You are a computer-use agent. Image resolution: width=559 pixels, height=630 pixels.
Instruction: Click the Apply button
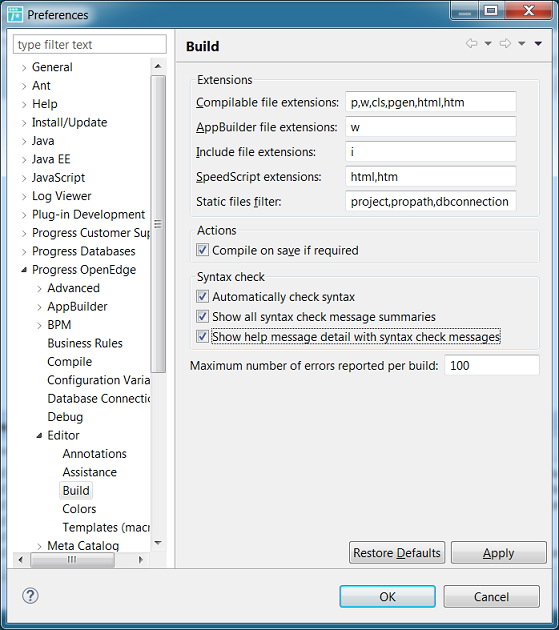499,553
